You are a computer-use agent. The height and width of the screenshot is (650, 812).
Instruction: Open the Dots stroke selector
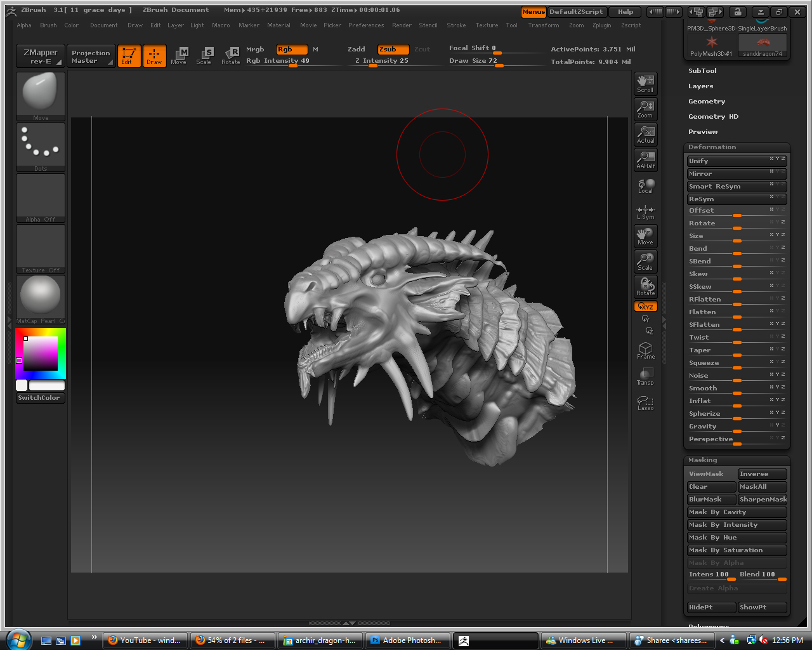pyautogui.click(x=41, y=147)
